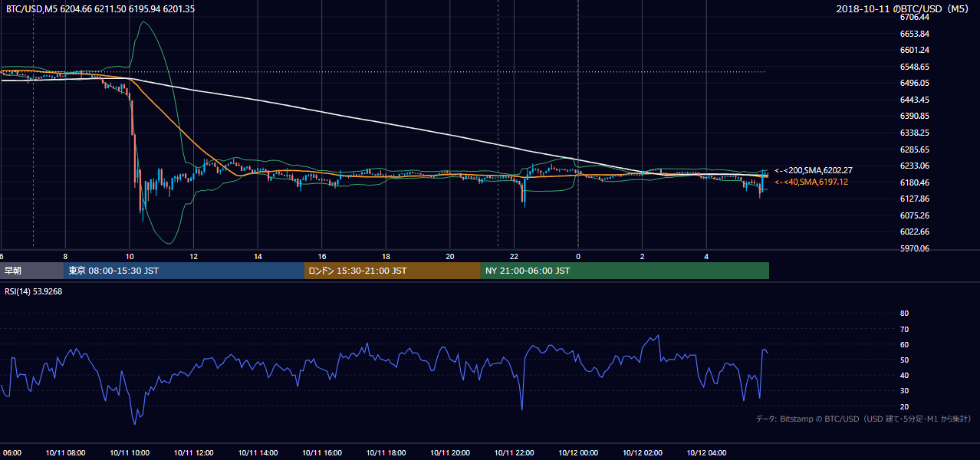Click bottom time label 10/11 18:00

coord(386,452)
